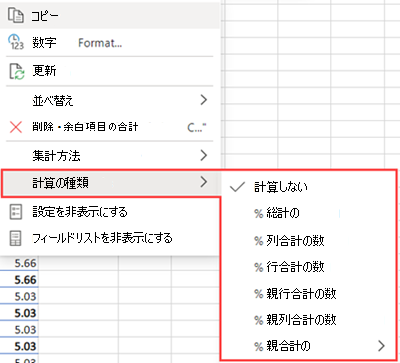This screenshot has height=363, width=400.
Task: Select the % 親合計の option label
Action: pos(282,346)
